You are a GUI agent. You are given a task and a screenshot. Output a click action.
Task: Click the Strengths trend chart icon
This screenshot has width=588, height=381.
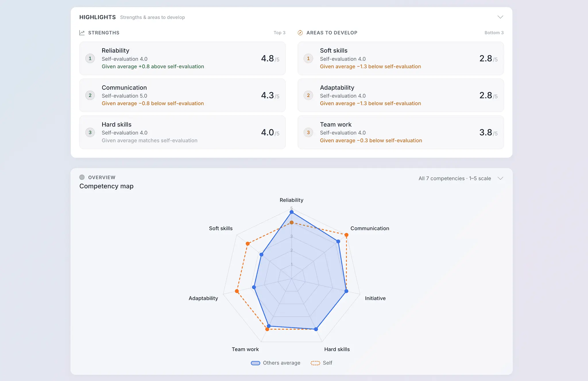click(82, 33)
